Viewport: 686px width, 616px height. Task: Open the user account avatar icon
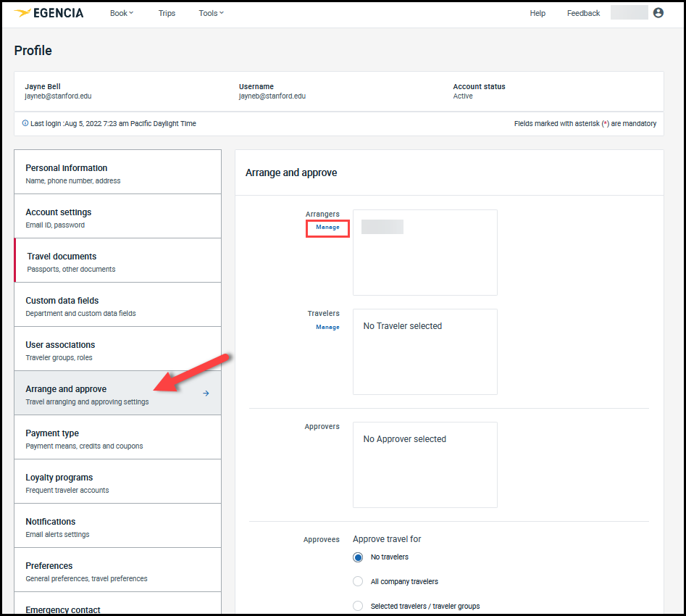(x=658, y=13)
